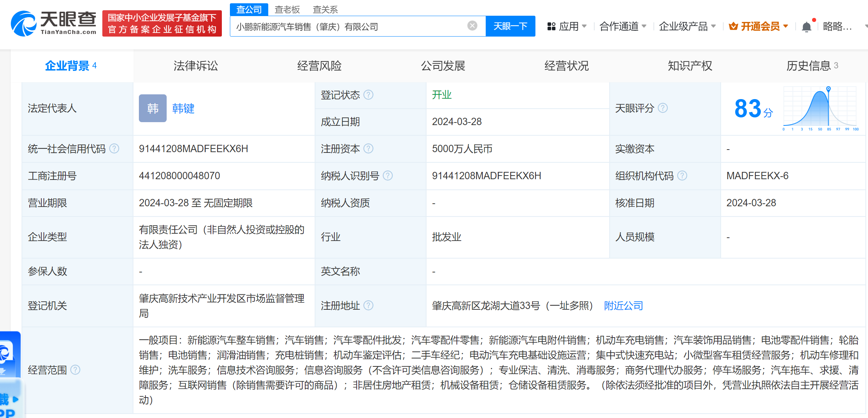The width and height of the screenshot is (868, 418).
Task: Open the 附近公司 link
Action: pos(623,305)
